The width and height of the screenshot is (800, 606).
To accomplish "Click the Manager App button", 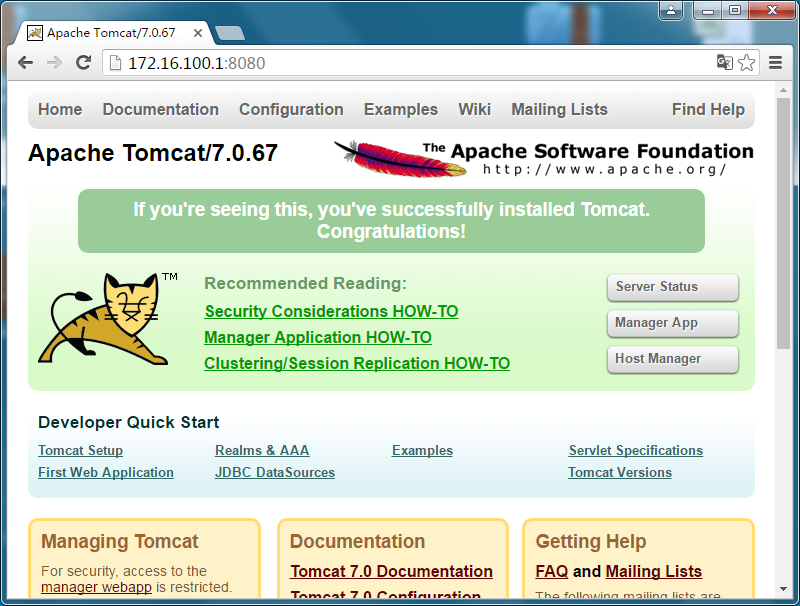I will click(x=672, y=323).
